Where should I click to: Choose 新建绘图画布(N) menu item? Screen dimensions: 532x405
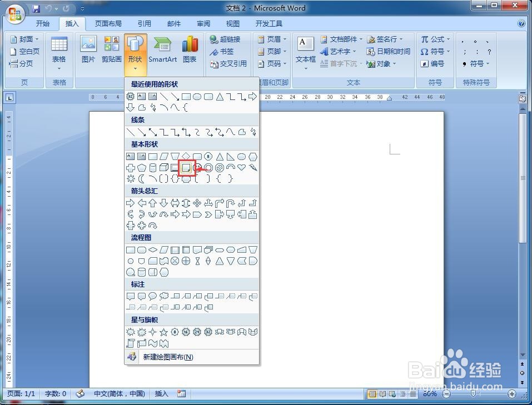tap(192, 357)
